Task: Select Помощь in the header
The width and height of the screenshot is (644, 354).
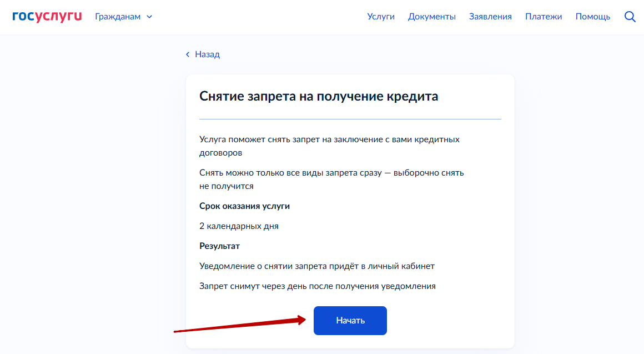Action: pyautogui.click(x=592, y=17)
